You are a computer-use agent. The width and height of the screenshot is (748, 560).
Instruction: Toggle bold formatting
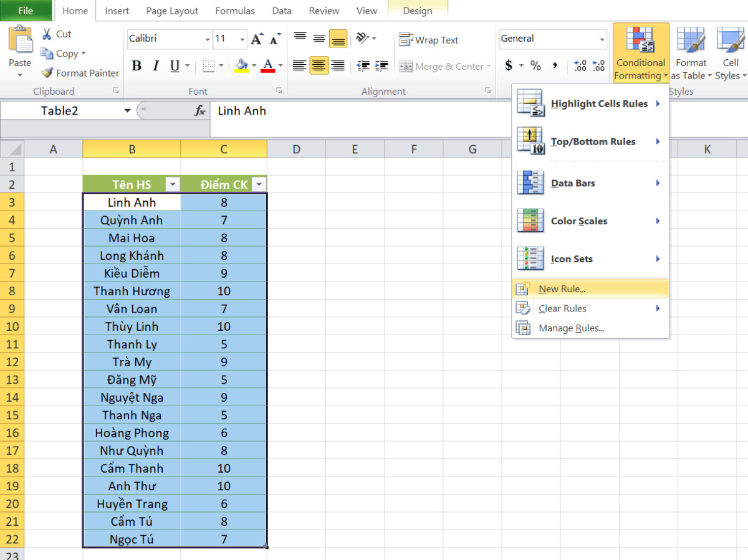tap(137, 65)
